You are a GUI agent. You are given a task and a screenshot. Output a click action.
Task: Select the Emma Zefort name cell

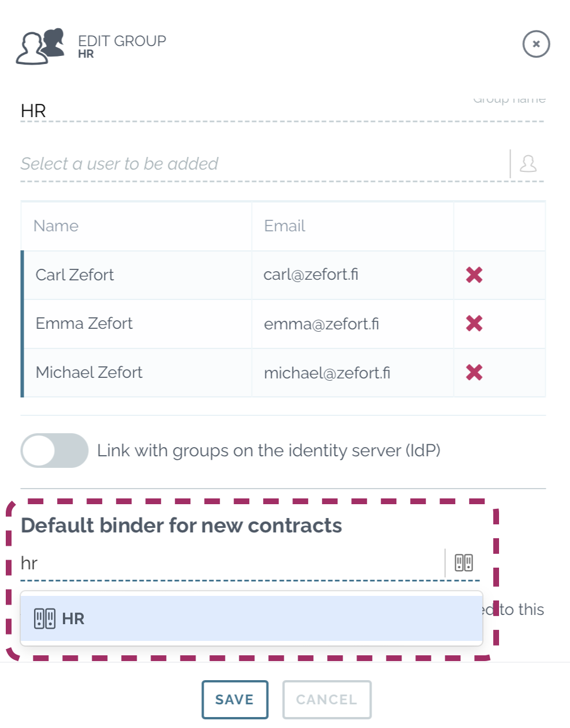click(x=138, y=324)
